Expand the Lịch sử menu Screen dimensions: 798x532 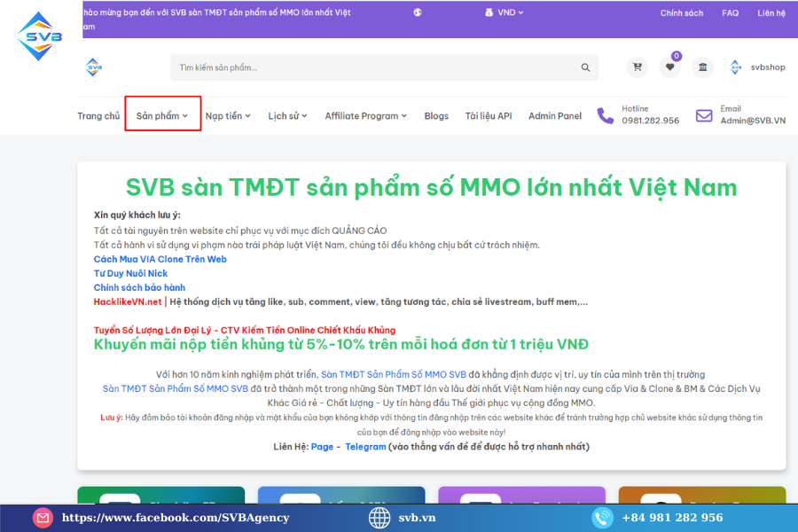(x=287, y=115)
